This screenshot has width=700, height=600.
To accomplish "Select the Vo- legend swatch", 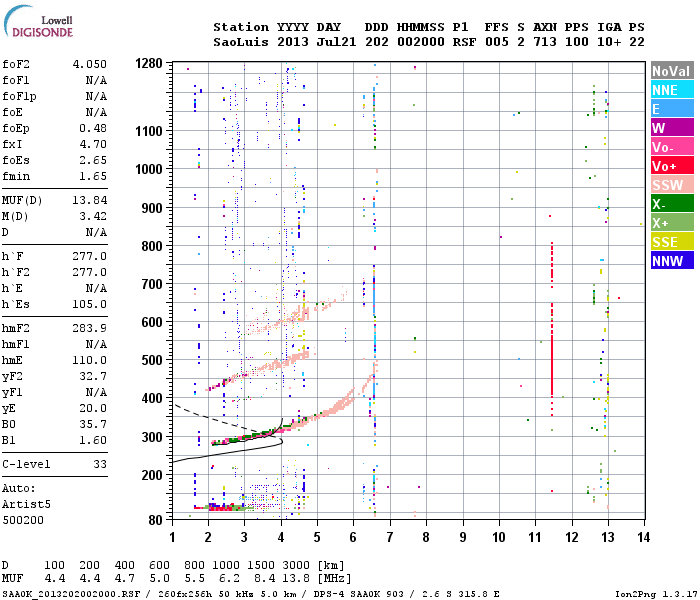I will click(x=672, y=147).
